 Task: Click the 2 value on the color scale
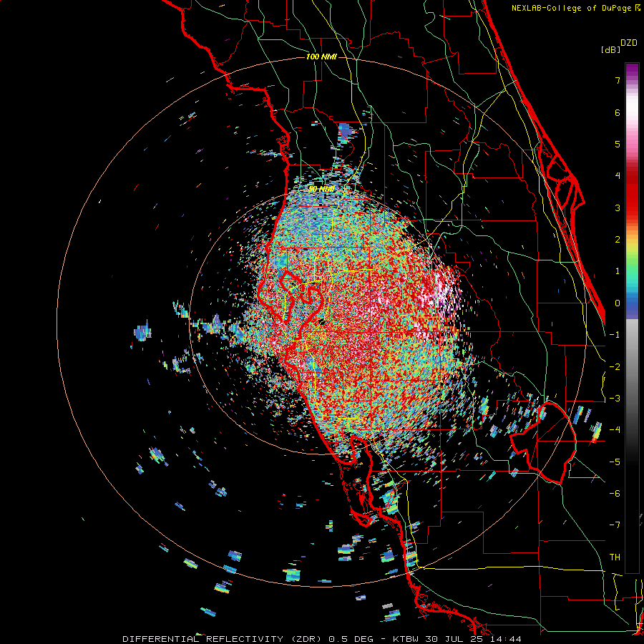tap(618, 240)
